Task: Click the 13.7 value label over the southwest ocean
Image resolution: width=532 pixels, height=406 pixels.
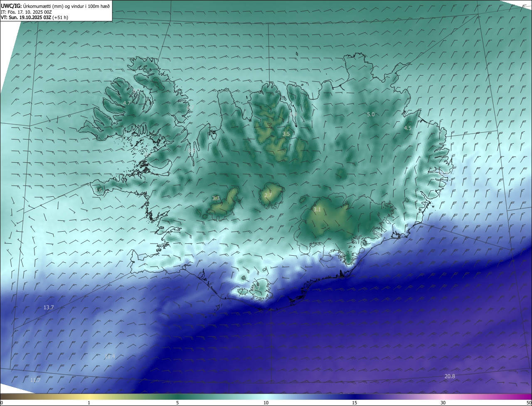Action: tap(49, 308)
